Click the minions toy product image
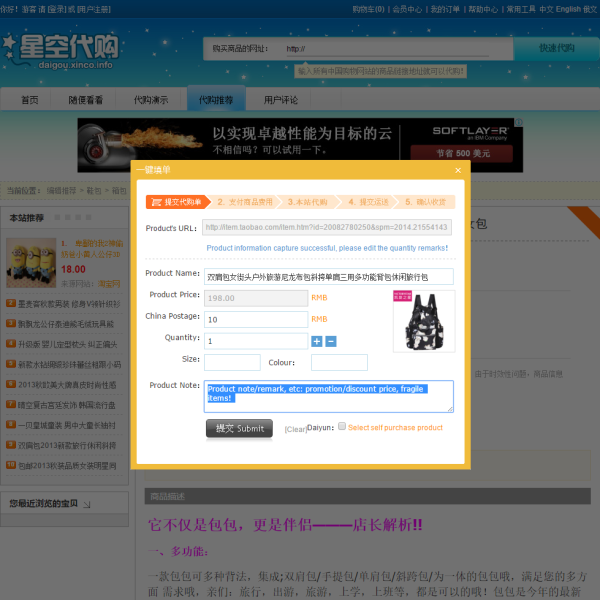 31,262
